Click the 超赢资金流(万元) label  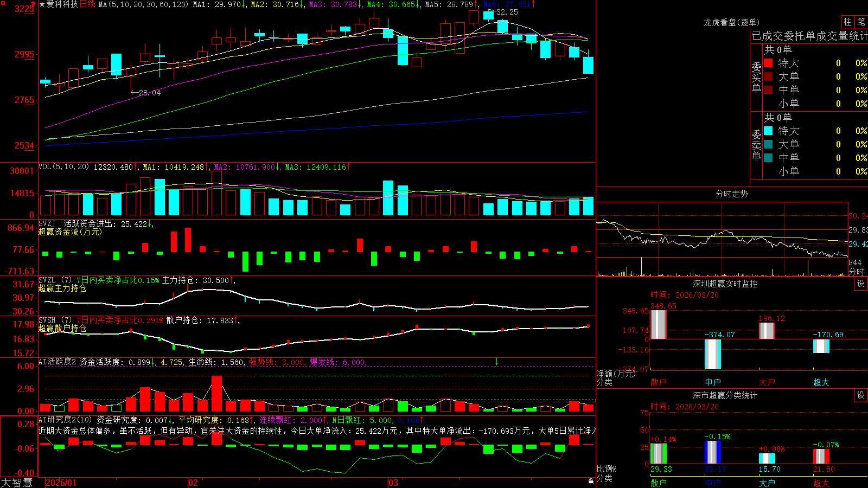click(x=70, y=232)
